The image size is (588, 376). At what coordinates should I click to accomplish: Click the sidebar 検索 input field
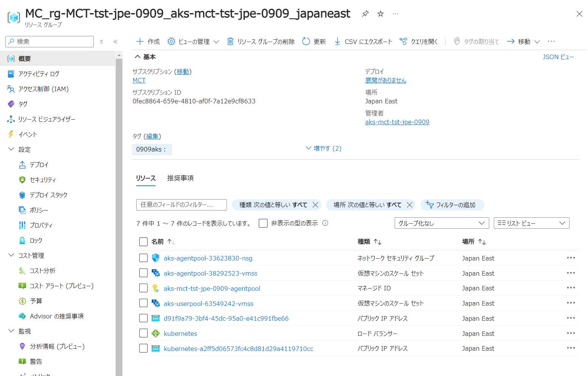(50, 42)
